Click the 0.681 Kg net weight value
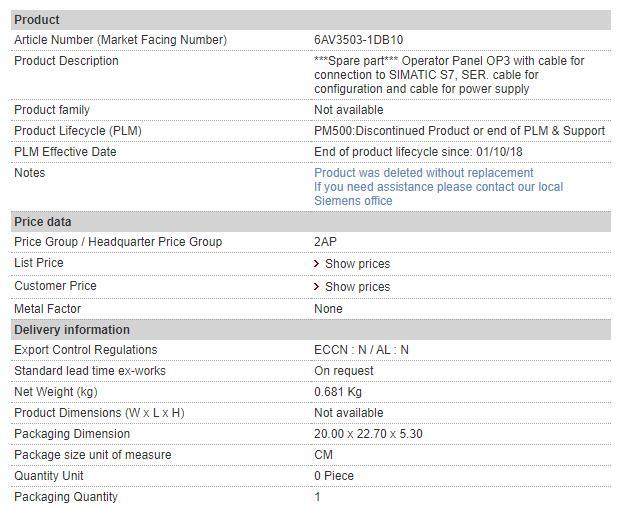This screenshot has height=507, width=621. click(x=338, y=392)
